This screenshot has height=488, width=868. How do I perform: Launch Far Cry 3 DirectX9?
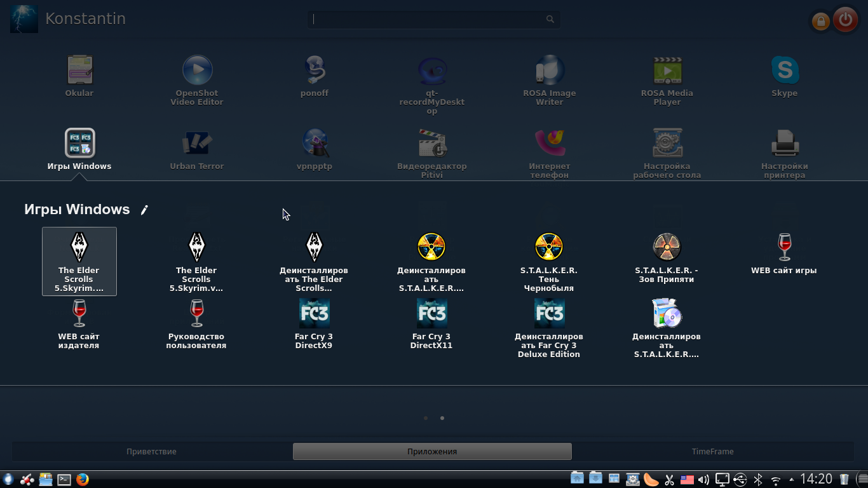pos(315,323)
